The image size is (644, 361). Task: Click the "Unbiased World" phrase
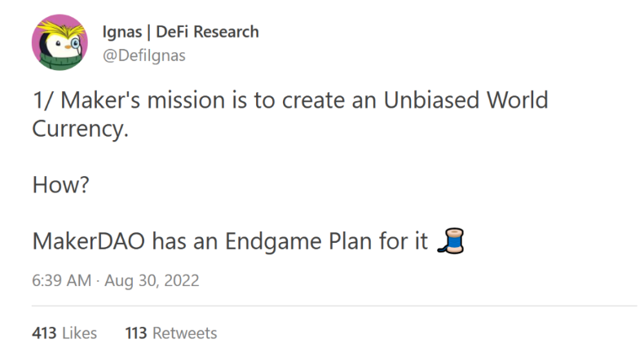[465, 100]
